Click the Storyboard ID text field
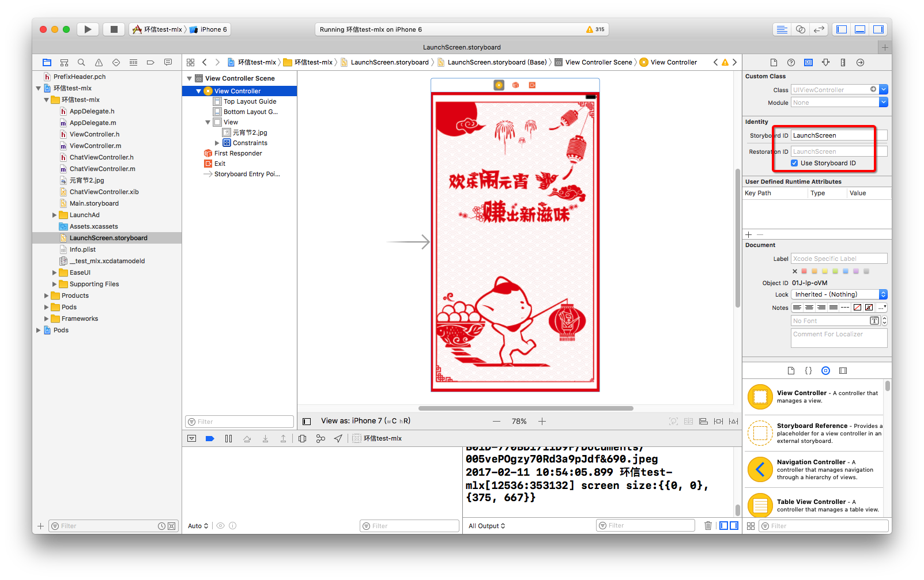The image size is (924, 580). [839, 135]
